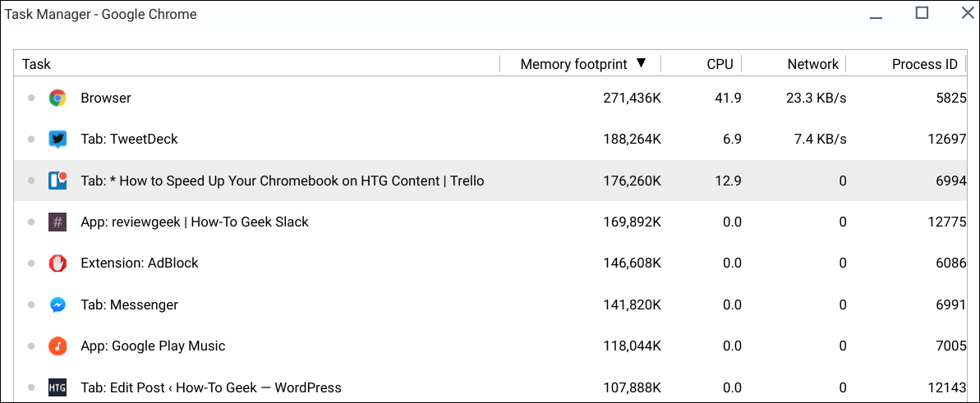Minimize the Task Manager window

click(876, 13)
